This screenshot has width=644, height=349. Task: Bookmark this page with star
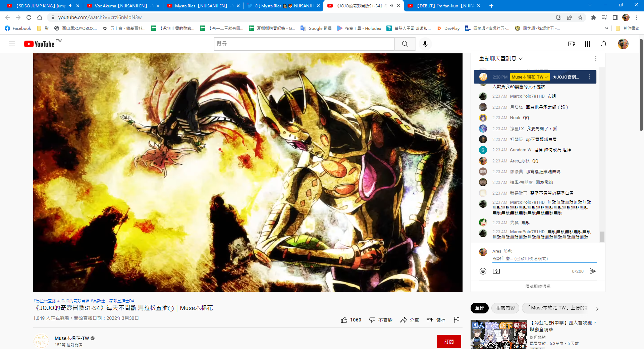(x=580, y=17)
